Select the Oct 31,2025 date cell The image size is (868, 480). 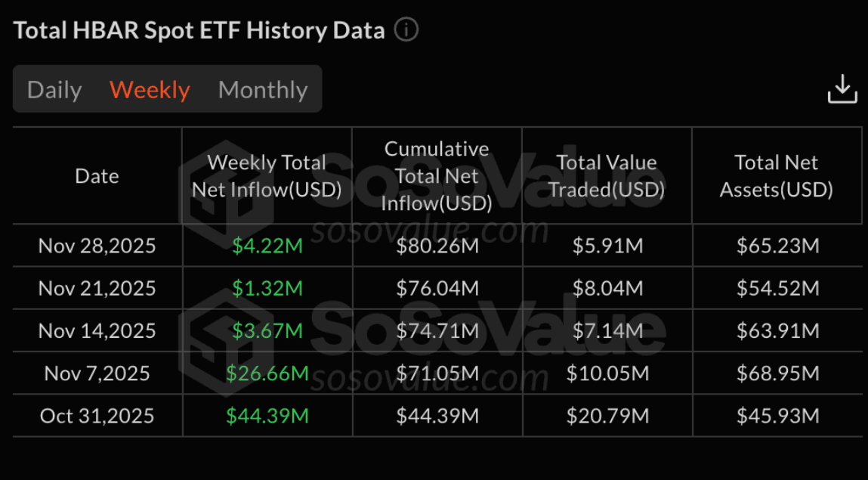[x=97, y=416]
